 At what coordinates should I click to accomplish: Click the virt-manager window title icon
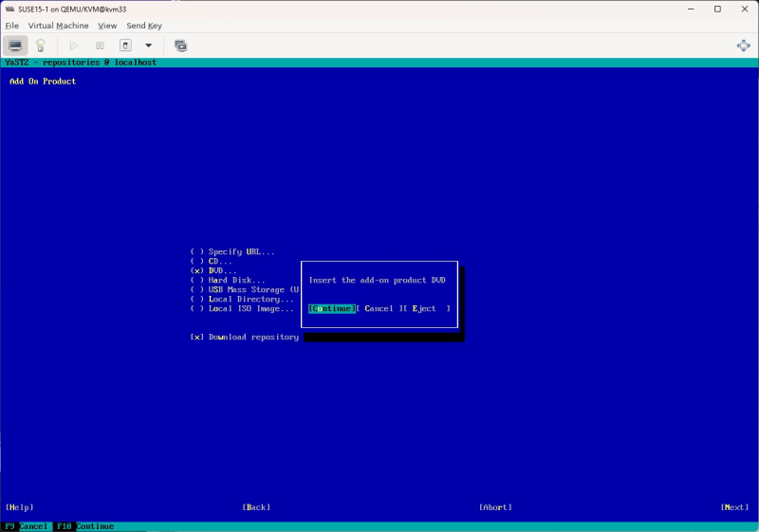[9, 9]
